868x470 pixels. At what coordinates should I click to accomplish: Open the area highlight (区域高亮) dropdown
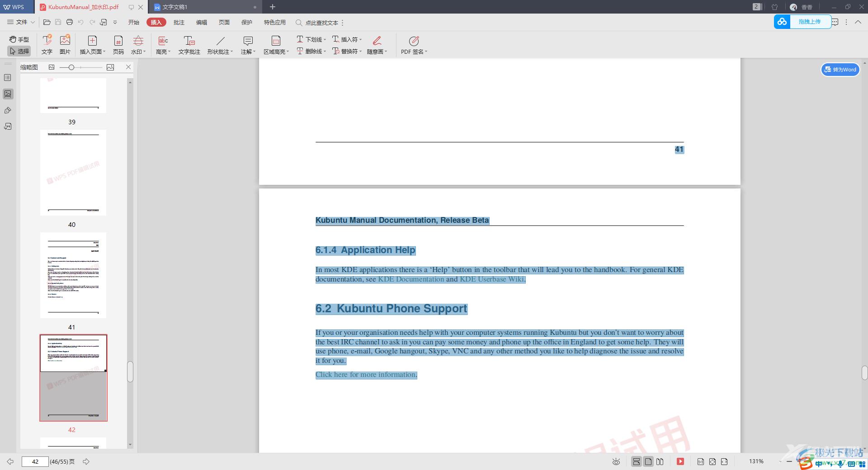[276, 45]
